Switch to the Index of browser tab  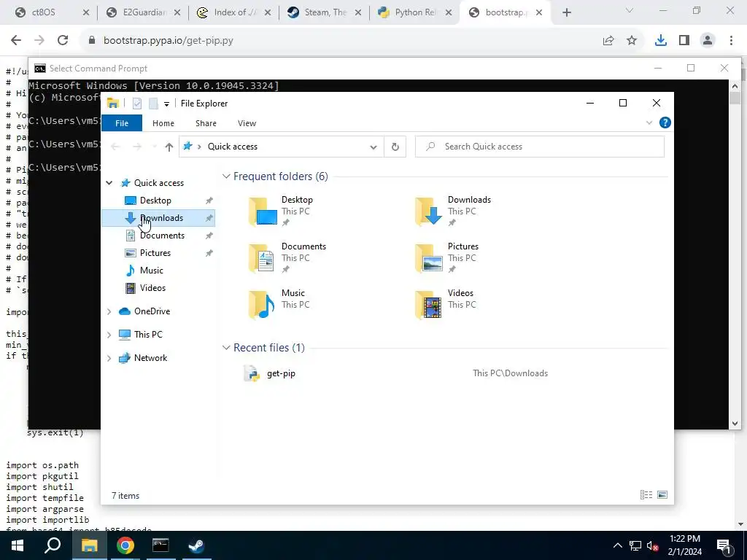click(x=233, y=12)
